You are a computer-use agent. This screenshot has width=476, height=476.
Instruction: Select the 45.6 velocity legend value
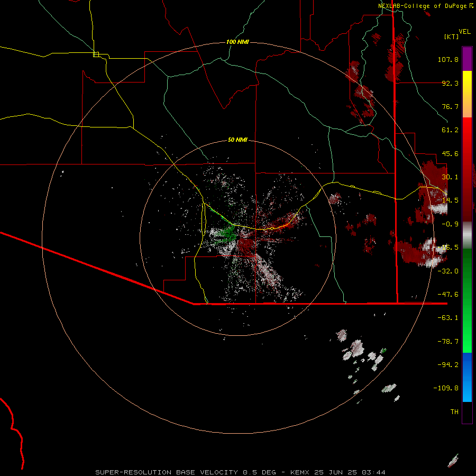coord(450,153)
